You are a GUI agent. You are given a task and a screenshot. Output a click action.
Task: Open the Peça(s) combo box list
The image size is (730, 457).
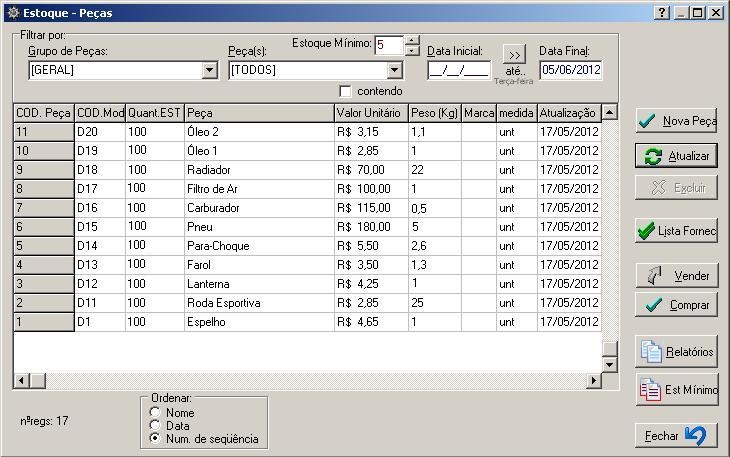click(394, 70)
